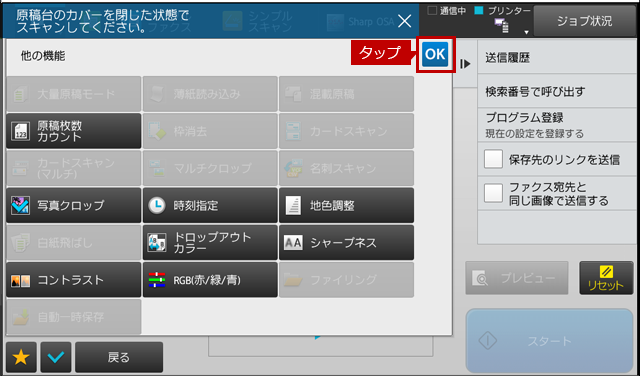Click the プレビュー button
Viewport: 640px width, 376px height.
[x=517, y=278]
